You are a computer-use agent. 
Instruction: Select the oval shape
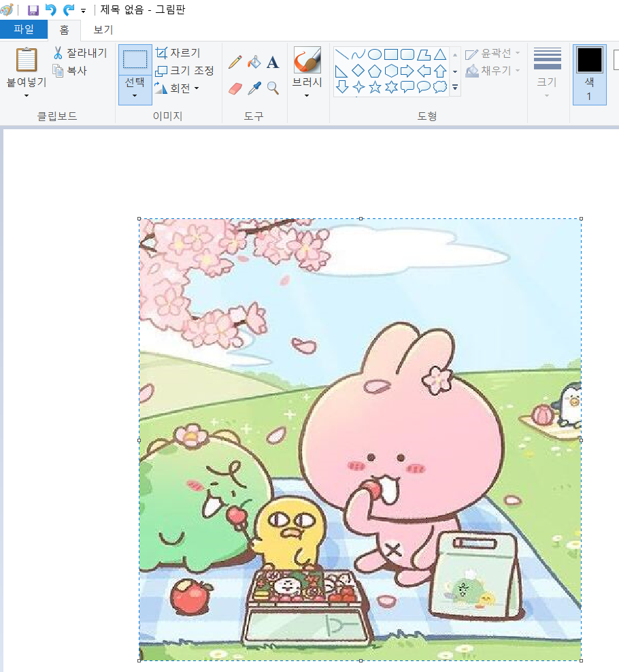(375, 54)
